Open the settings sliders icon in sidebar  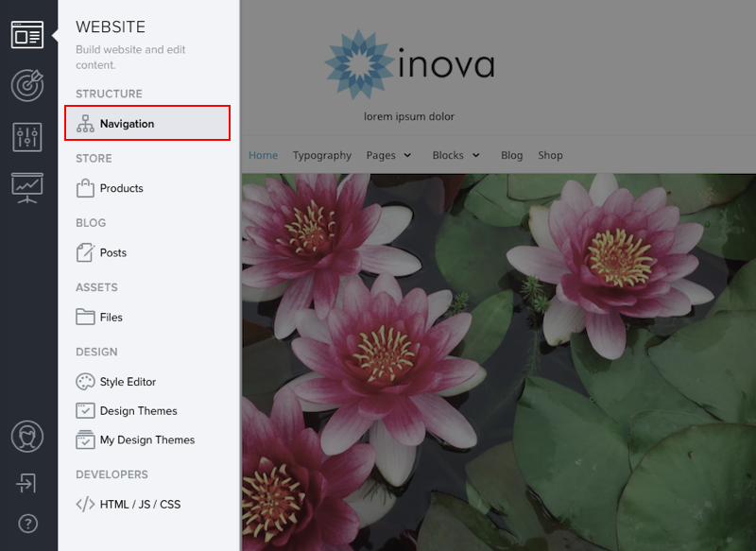[x=27, y=137]
